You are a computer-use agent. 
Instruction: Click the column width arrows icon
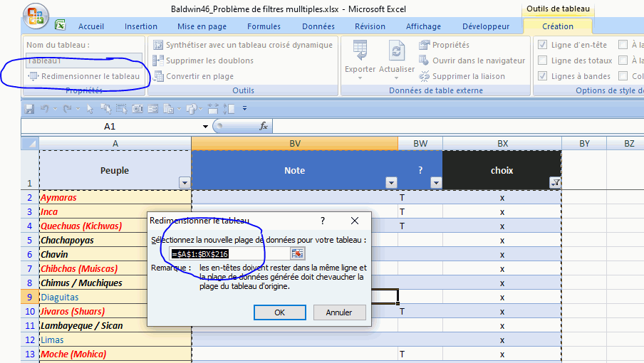click(213, 109)
